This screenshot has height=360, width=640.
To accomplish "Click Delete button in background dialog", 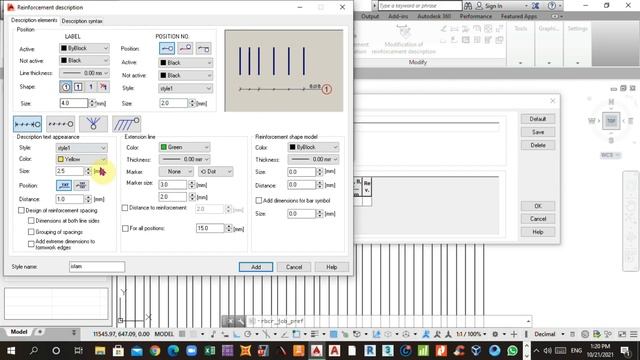I will tap(538, 145).
